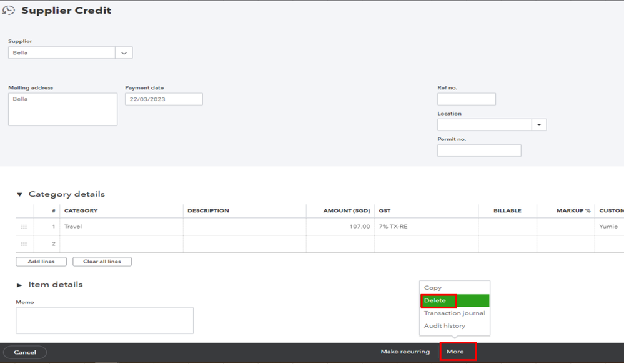Screen dimensions: 624x364
Task: Click the Payment date field
Action: point(164,99)
